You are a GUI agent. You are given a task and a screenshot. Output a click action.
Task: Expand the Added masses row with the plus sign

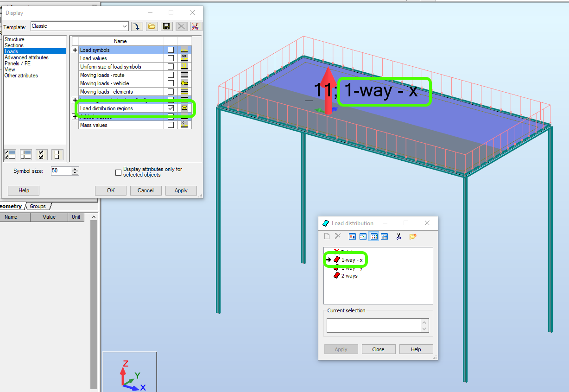[75, 116]
